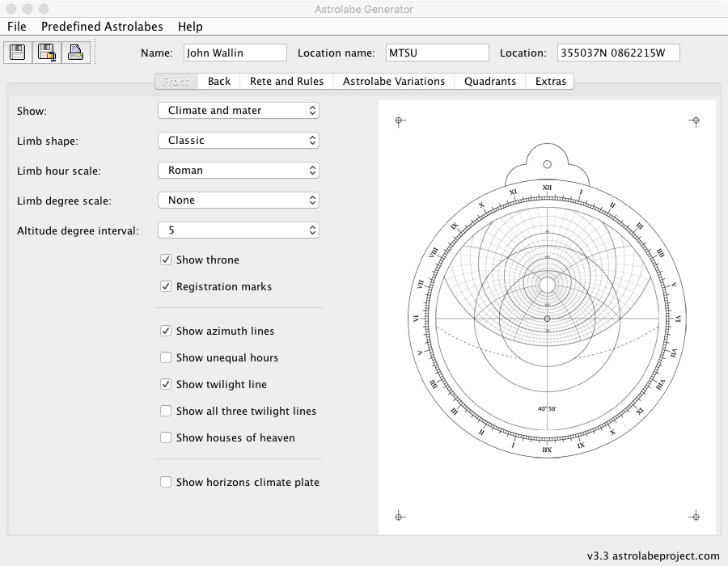Change the Limb shape dropdown from Classic

(238, 140)
